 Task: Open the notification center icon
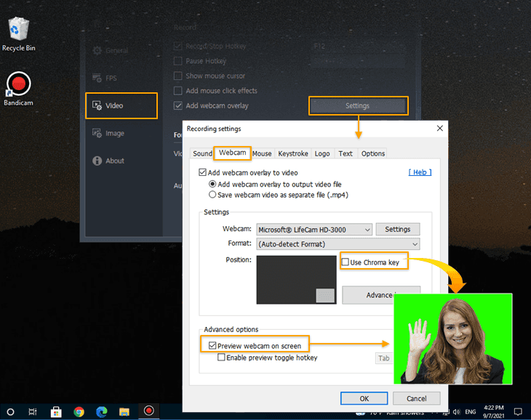[518, 411]
